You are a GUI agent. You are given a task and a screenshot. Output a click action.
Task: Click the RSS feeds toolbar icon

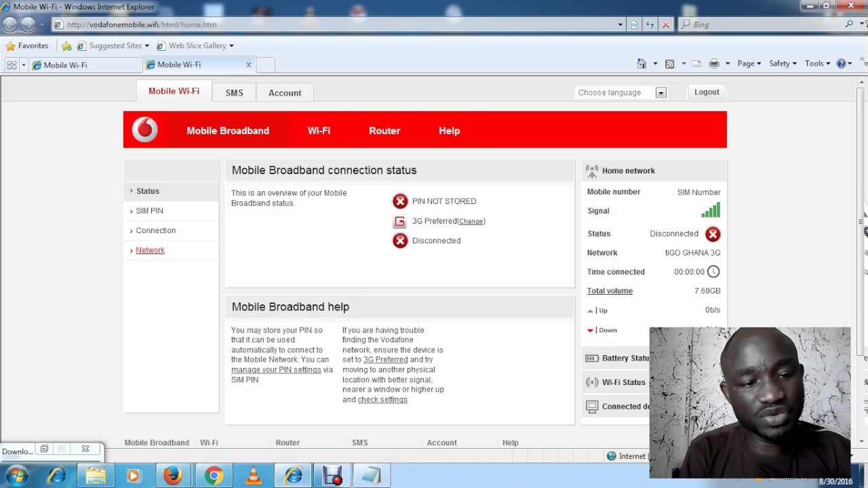669,64
